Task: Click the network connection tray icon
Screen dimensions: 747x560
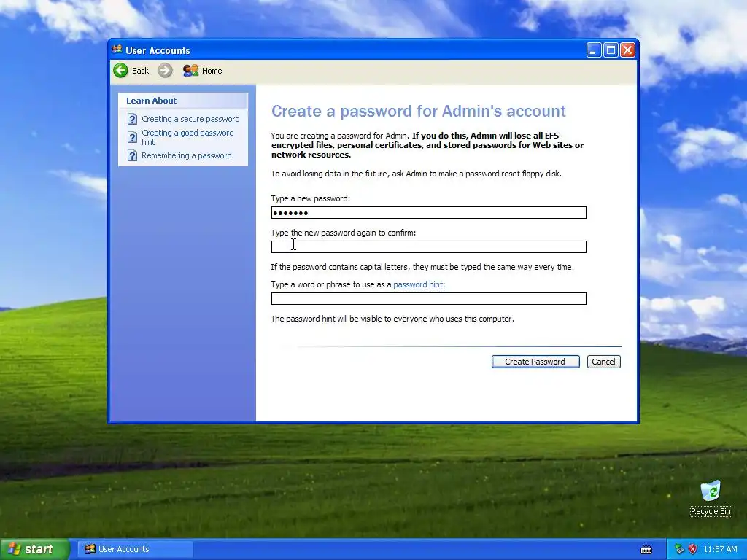Action: point(679,550)
